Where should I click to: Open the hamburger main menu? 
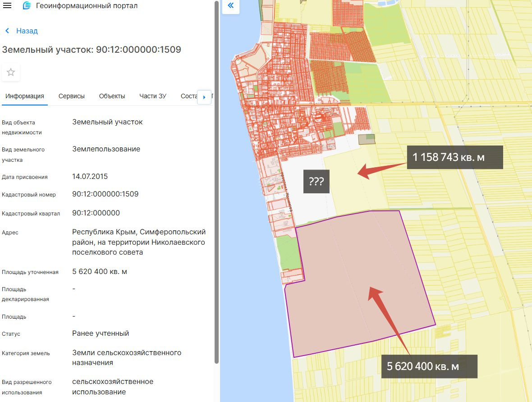coord(8,6)
